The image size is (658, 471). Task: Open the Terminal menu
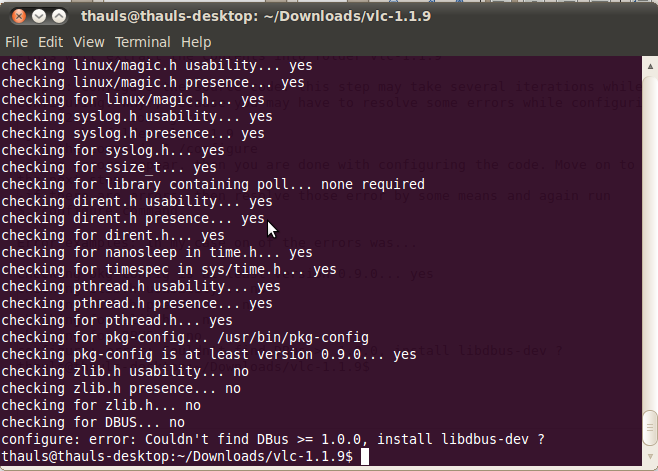pyautogui.click(x=143, y=42)
